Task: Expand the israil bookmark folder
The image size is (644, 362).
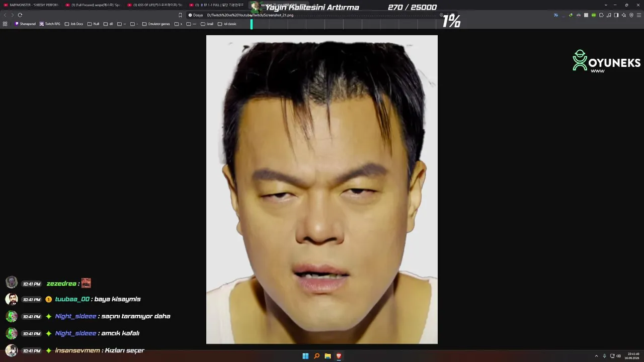Action: 207,24
